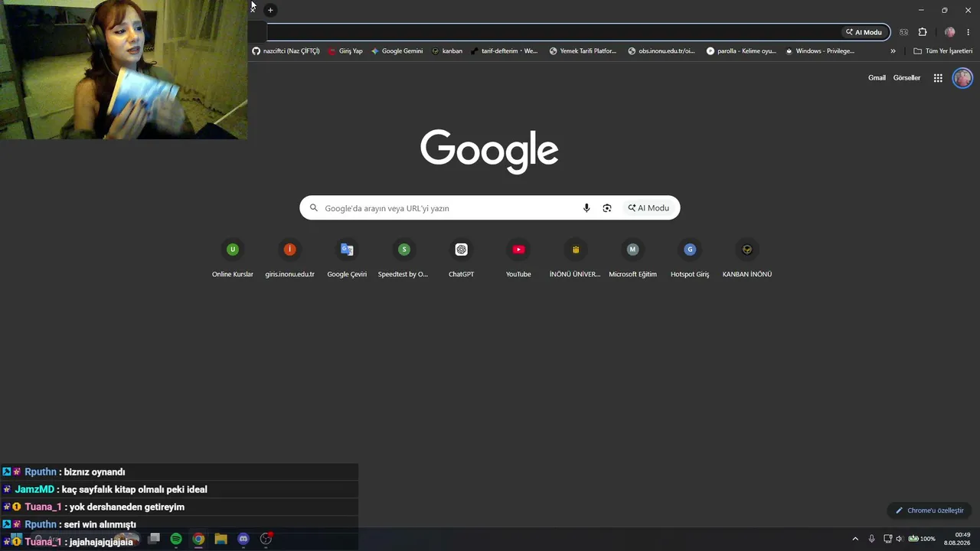Open the Google Gemini bookmark
The image size is (980, 551).
pyautogui.click(x=397, y=51)
